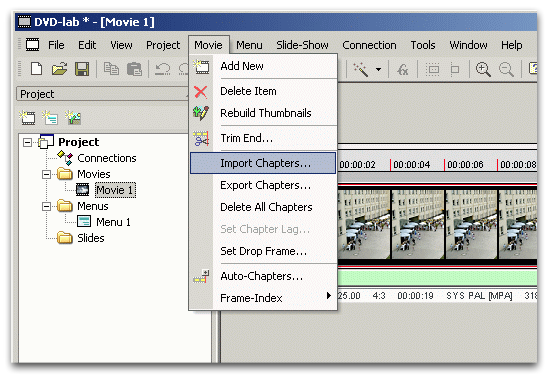Screen dimensions: 550x380
Task: Click the magic wand toolbar icon
Action: tap(361, 69)
